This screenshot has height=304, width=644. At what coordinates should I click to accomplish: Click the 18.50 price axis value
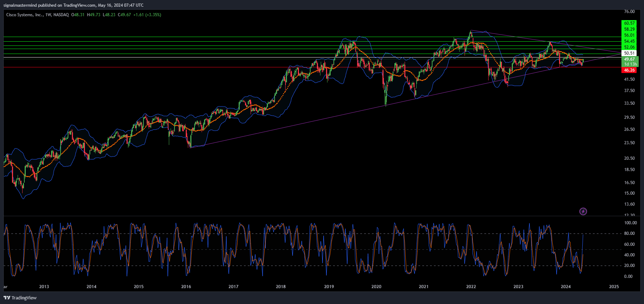[629, 170]
